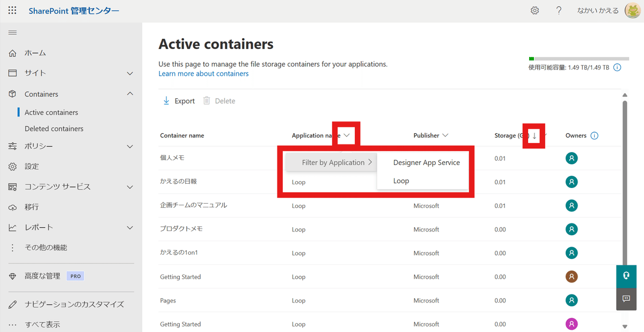Collapse the Containers section in the sidebar
This screenshot has height=332, width=644.
click(x=129, y=93)
